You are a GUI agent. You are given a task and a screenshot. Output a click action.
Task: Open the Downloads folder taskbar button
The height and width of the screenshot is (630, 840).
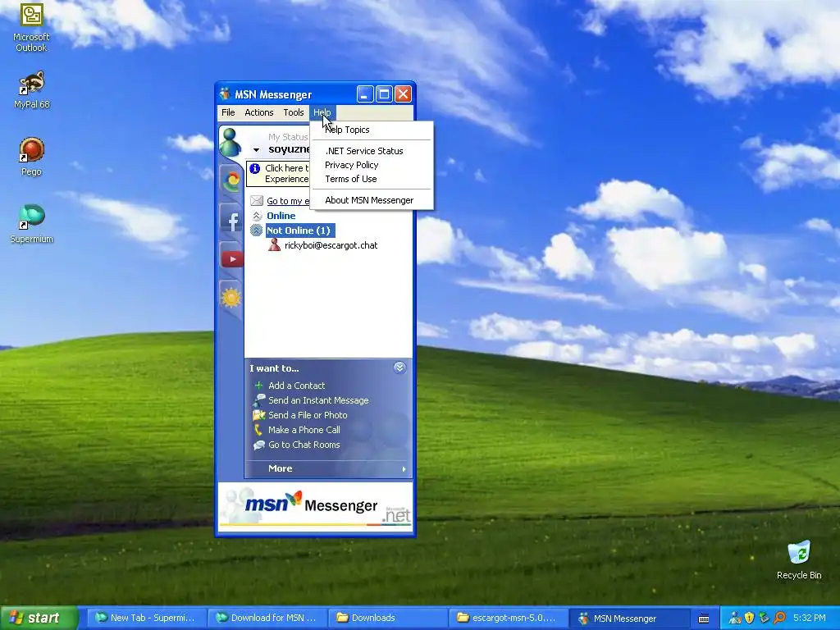click(x=387, y=619)
